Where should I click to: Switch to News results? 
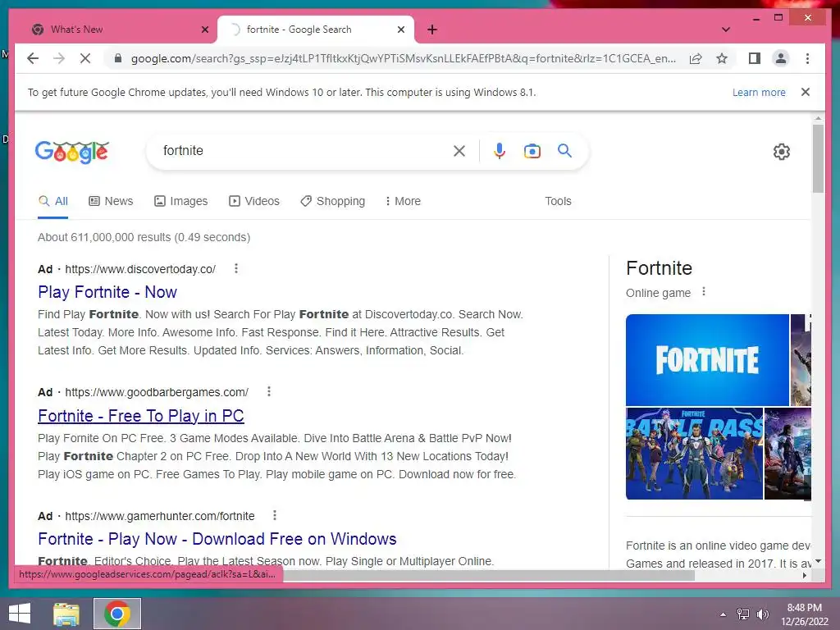click(111, 201)
